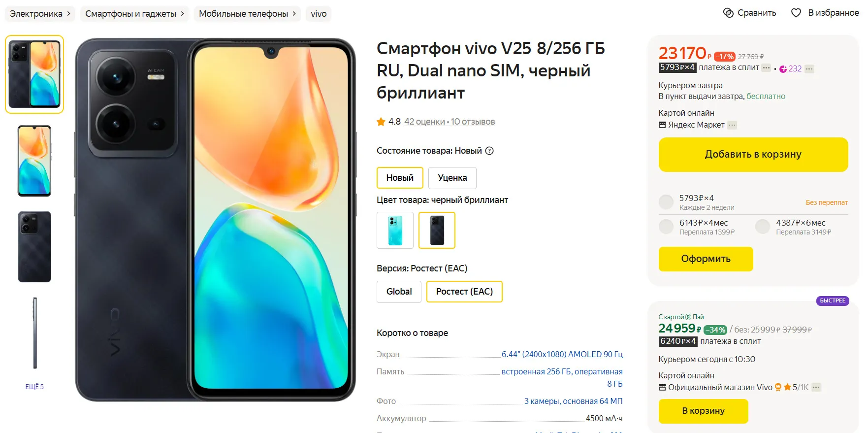Screen dimensions: 868x433
Task: Select the turquoise phone color swatch
Action: tap(395, 230)
